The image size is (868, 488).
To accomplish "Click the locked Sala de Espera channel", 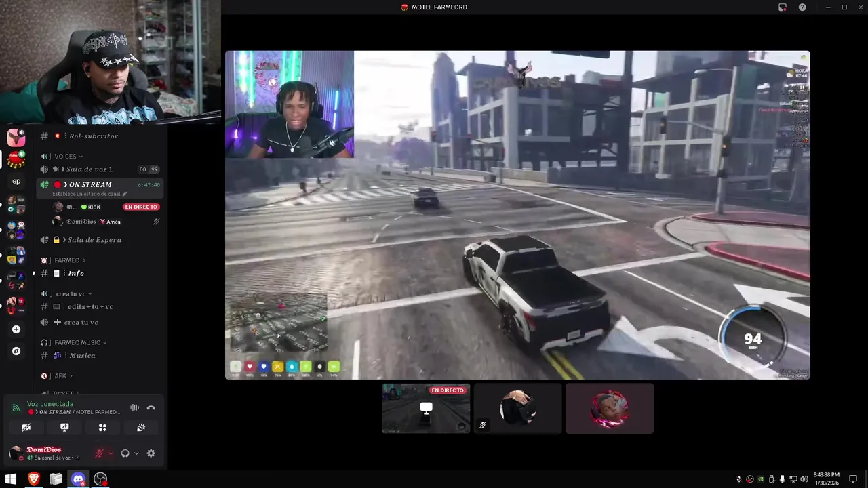I will pyautogui.click(x=100, y=240).
